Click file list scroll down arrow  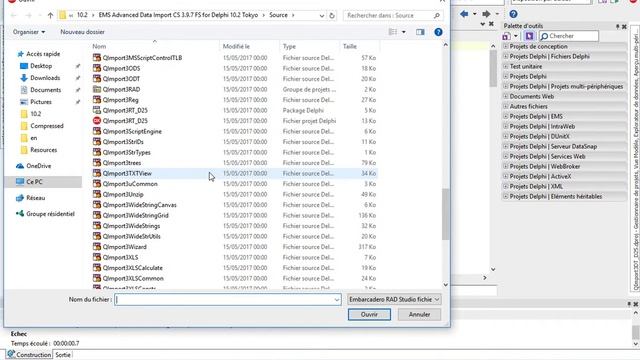(x=445, y=285)
